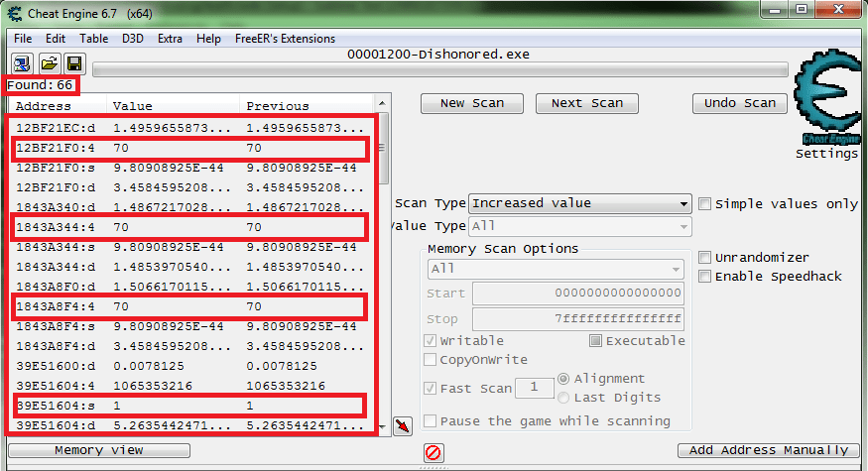The image size is (868, 471).
Task: Open the Table menu
Action: 93,39
